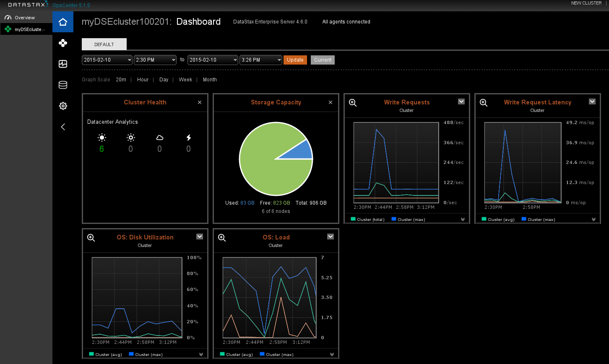Click the lightning bolt down nodes icon
609x364 pixels.
click(188, 138)
